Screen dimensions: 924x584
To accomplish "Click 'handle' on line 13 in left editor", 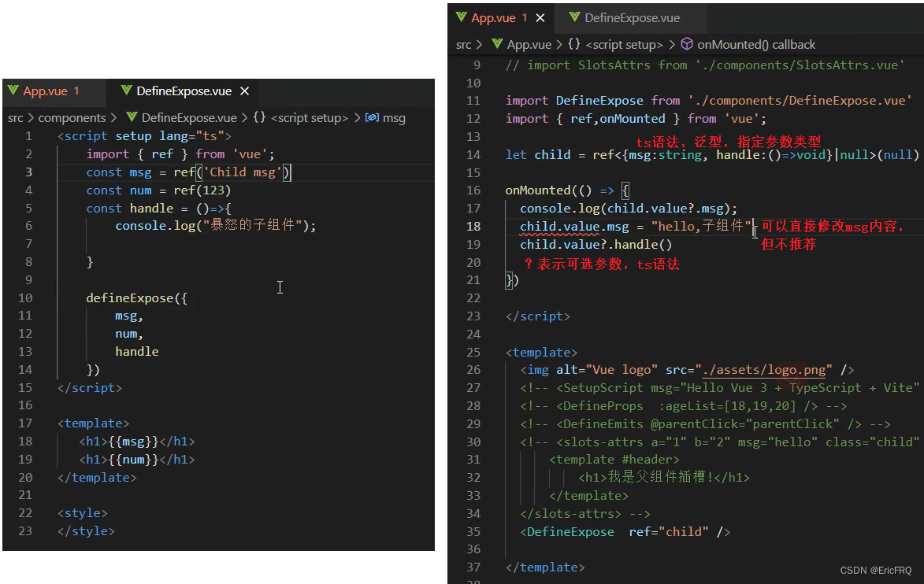I will [137, 352].
